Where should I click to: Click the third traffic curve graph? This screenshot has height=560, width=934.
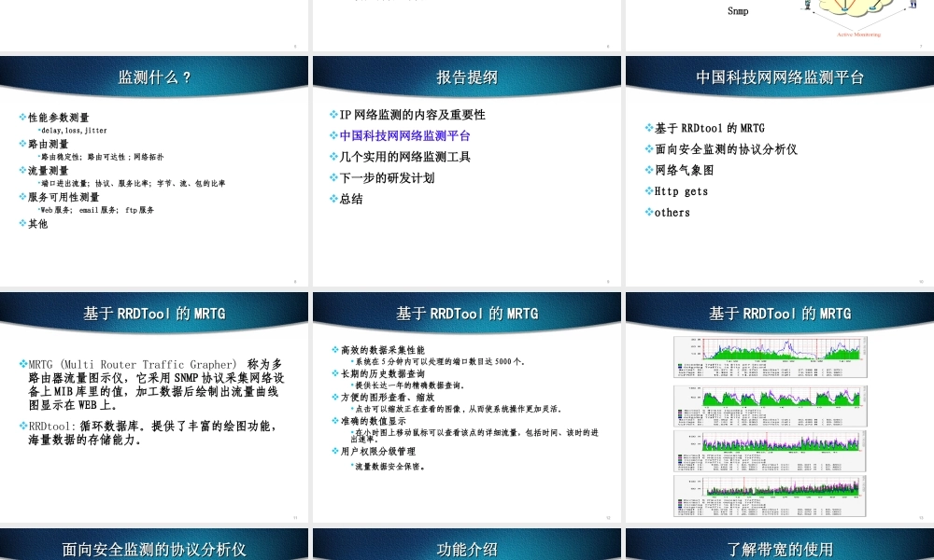769,451
